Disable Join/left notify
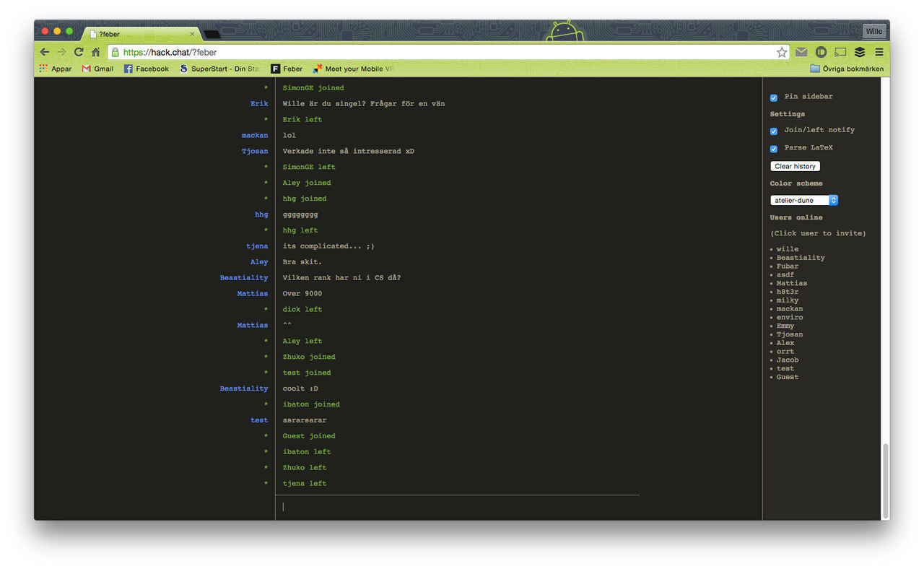Viewport: 924px width, 569px height. [773, 131]
